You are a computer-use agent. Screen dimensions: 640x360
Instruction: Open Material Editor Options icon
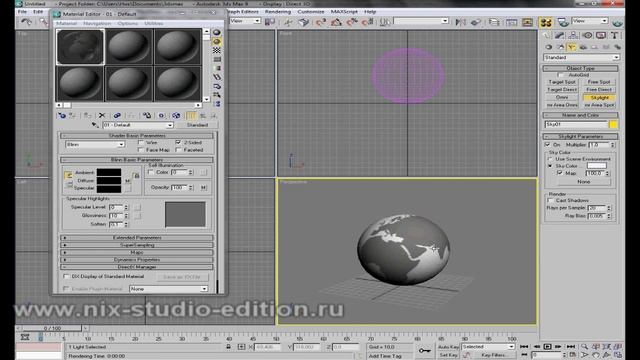[217, 86]
